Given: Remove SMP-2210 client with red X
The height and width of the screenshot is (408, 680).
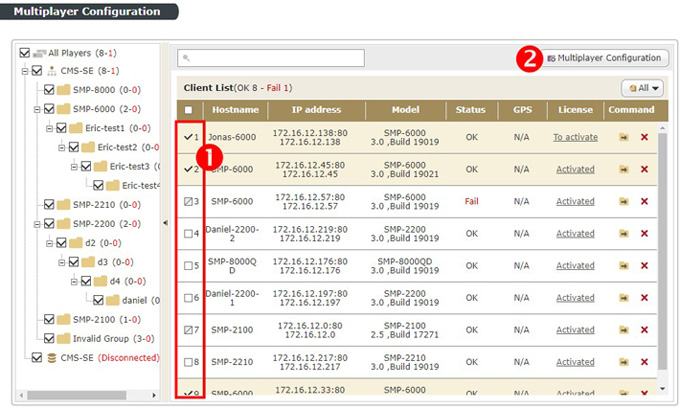Looking at the screenshot, I should pos(644,362).
